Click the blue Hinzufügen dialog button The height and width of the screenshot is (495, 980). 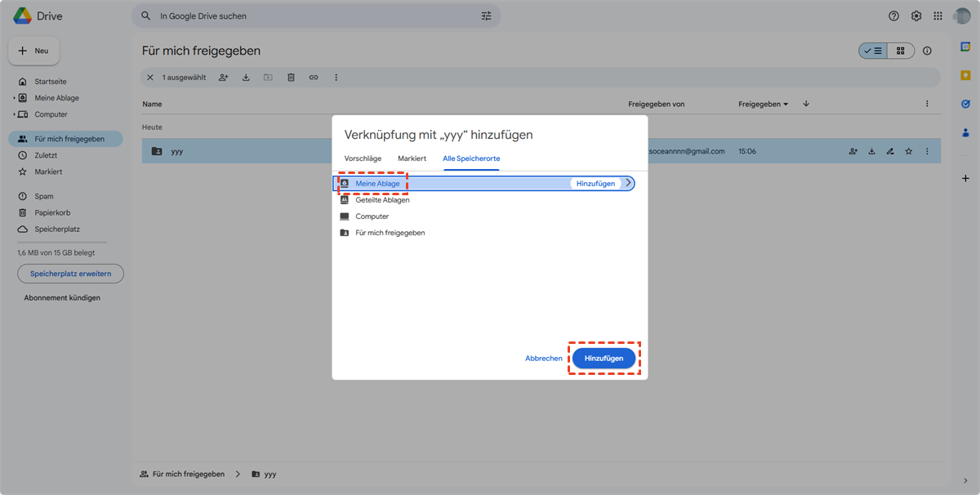(x=604, y=359)
